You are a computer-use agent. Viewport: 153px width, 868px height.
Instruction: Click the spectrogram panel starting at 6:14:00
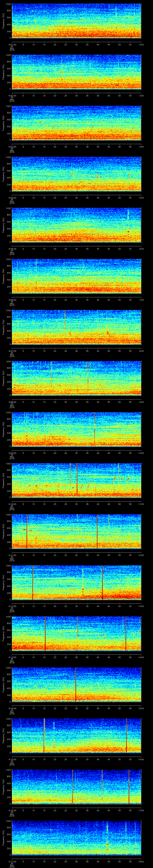[77, 685]
